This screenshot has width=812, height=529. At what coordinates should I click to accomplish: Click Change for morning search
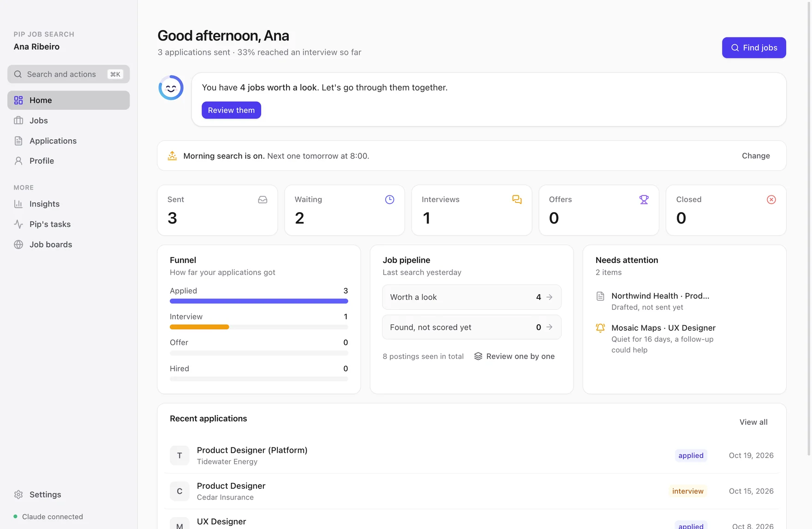[756, 156]
